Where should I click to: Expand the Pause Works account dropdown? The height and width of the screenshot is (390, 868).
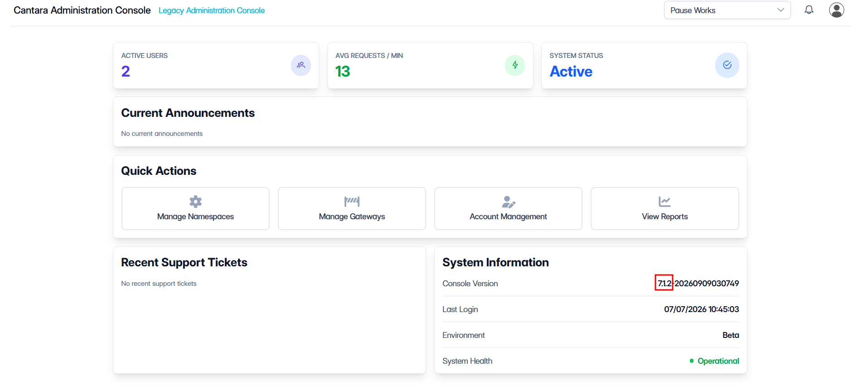[727, 10]
